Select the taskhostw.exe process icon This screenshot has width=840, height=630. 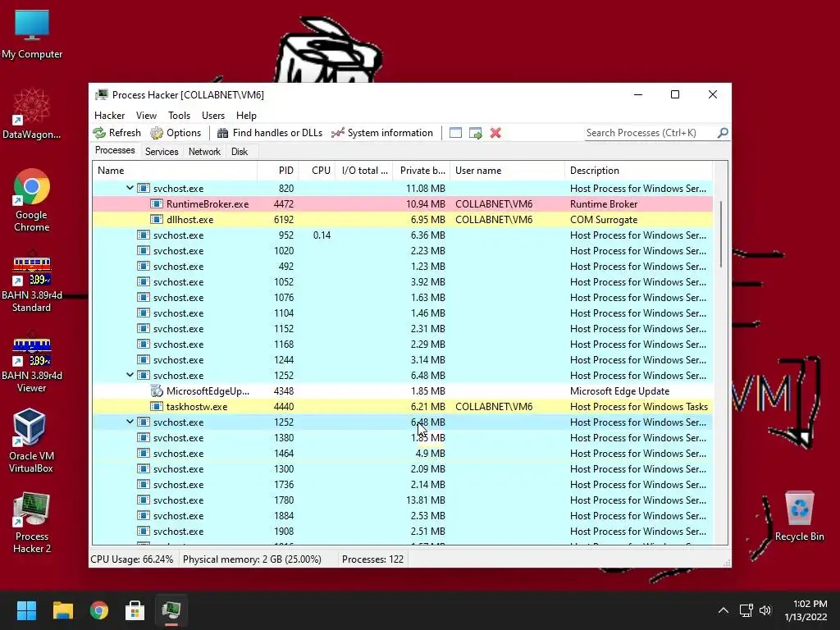(x=157, y=406)
